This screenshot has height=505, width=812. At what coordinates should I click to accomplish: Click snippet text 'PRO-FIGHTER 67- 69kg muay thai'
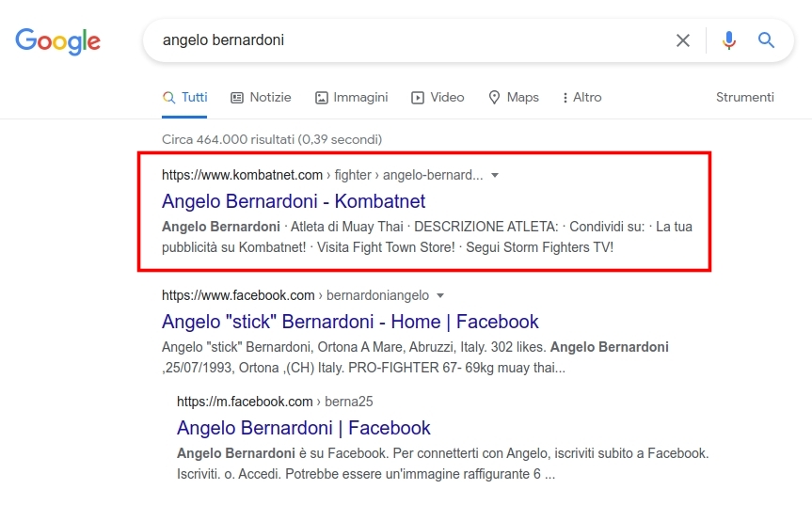tap(451, 368)
